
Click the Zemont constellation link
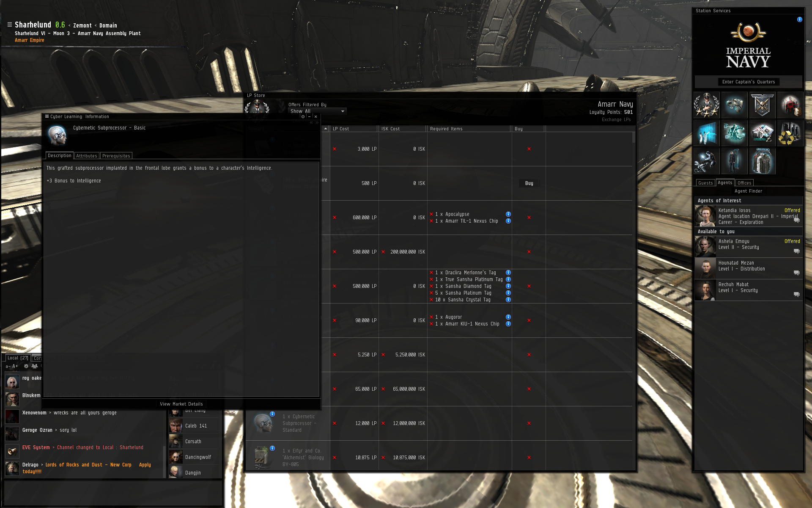(82, 25)
